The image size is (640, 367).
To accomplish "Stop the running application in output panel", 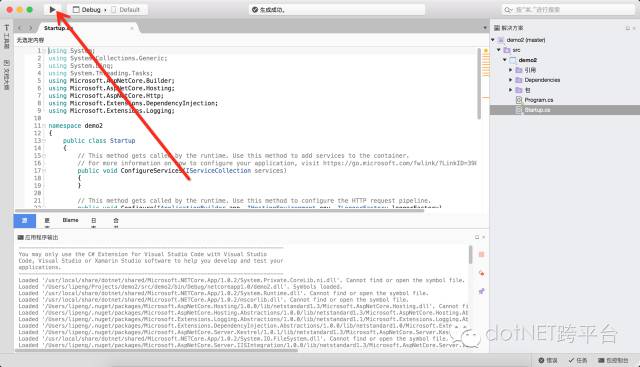I will click(481, 254).
